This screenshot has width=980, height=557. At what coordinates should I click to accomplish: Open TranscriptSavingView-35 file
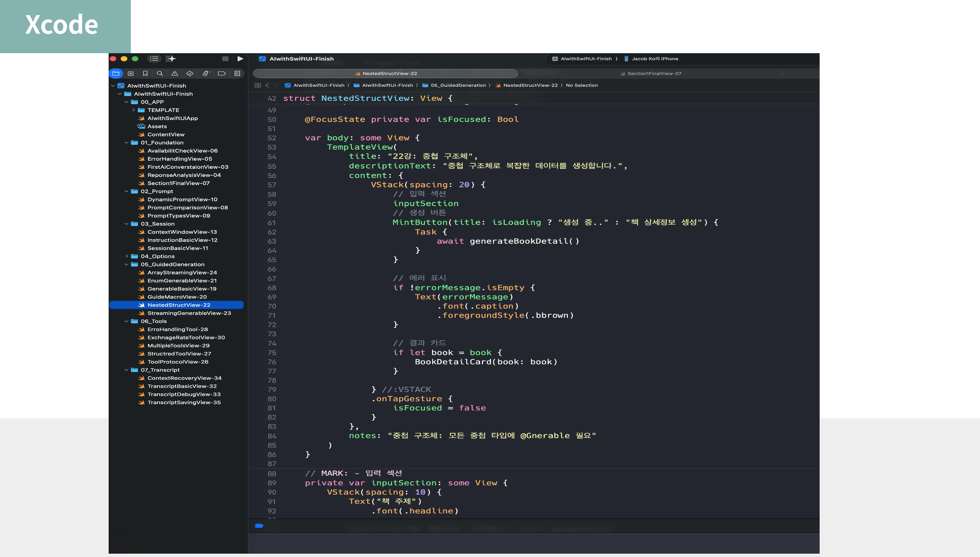point(184,403)
